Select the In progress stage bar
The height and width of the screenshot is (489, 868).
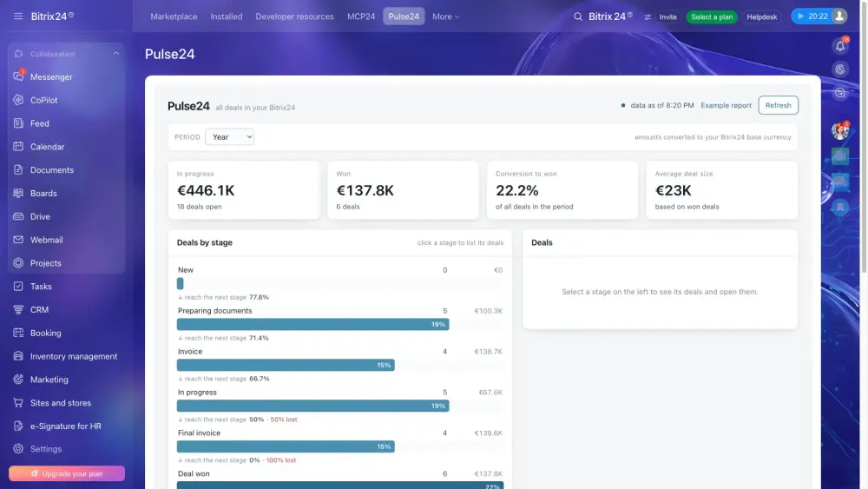click(x=312, y=406)
